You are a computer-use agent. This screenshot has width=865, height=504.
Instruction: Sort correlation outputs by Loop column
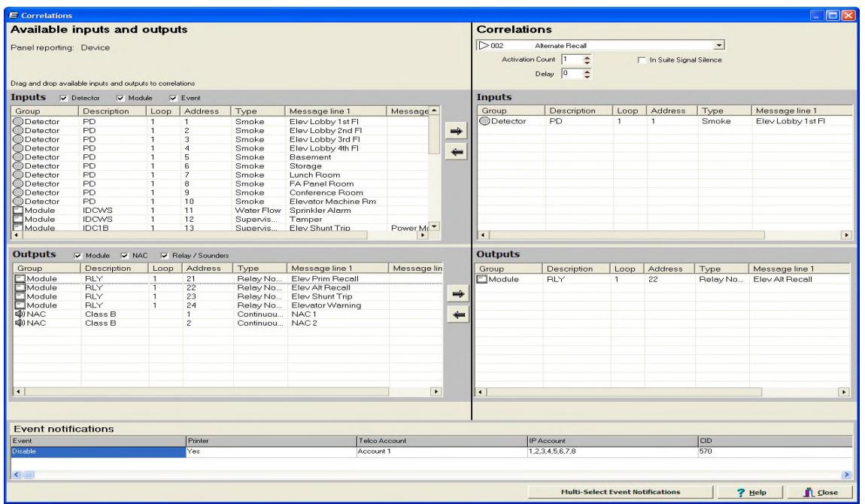(x=627, y=269)
